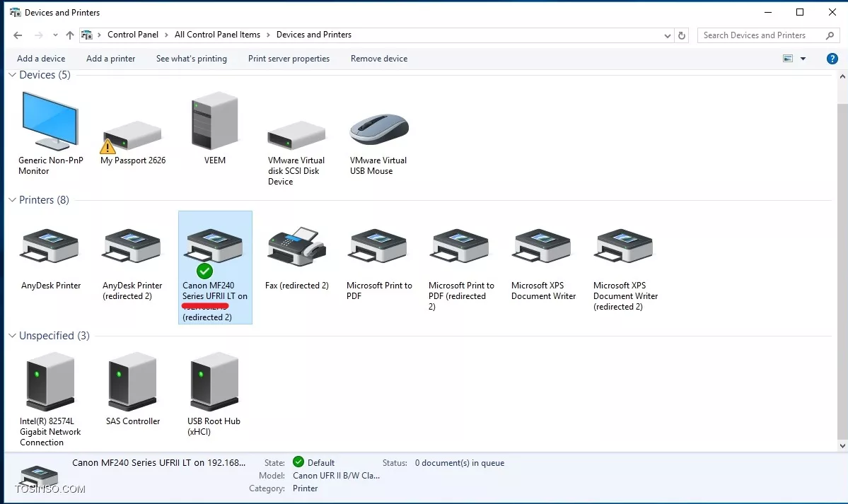The image size is (848, 504).
Task: Click the vertical scrollbar up arrow
Action: tap(842, 77)
